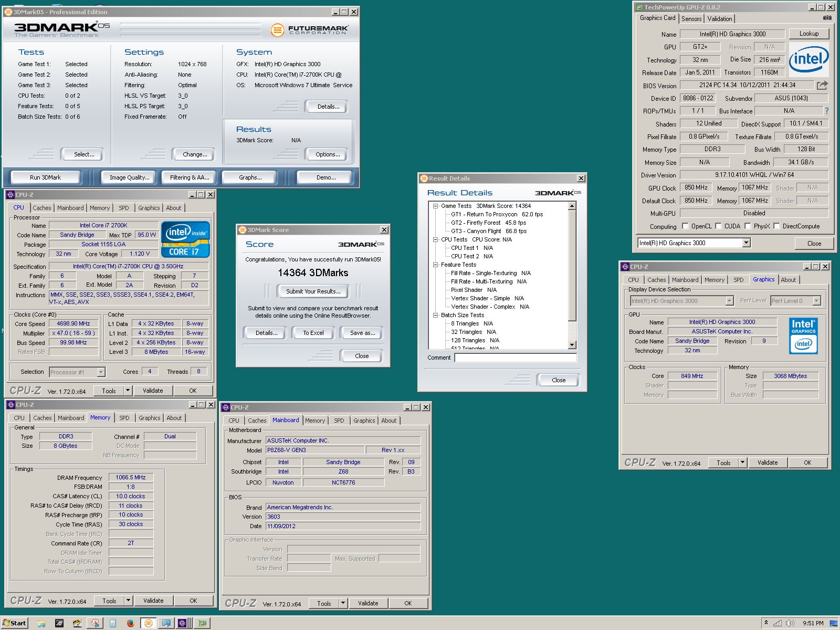Click Run 3DMark button

point(45,177)
